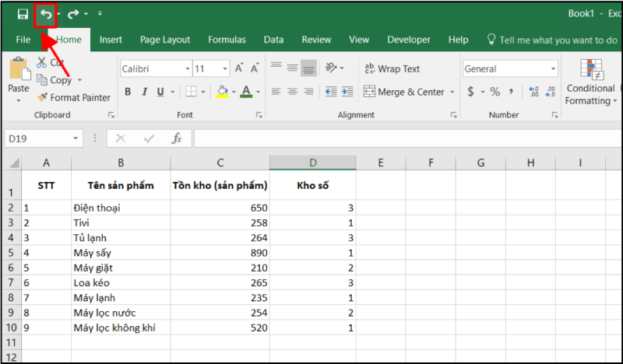Open Font Color dropdown arrow
Viewport: 623px width, 364px height.
click(x=258, y=92)
